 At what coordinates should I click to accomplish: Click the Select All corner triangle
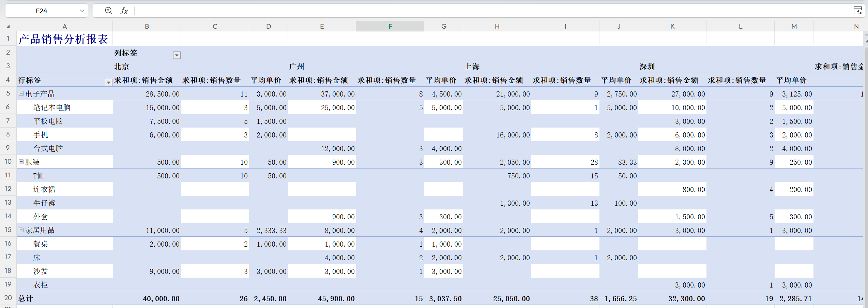pos(8,26)
